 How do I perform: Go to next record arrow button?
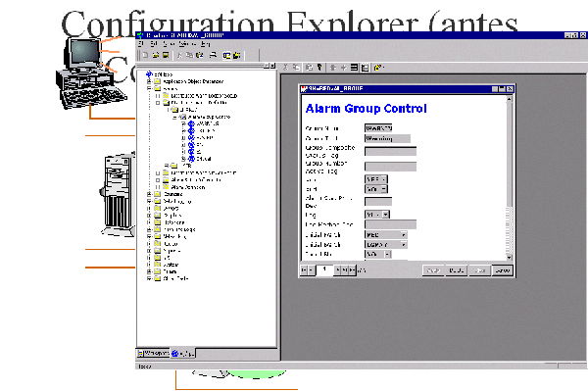coord(338,269)
